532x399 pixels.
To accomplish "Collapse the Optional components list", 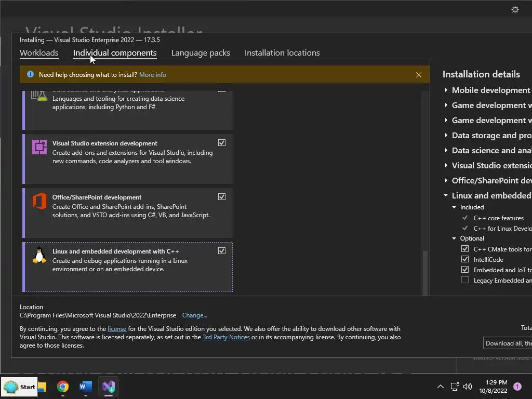I will coord(454,238).
